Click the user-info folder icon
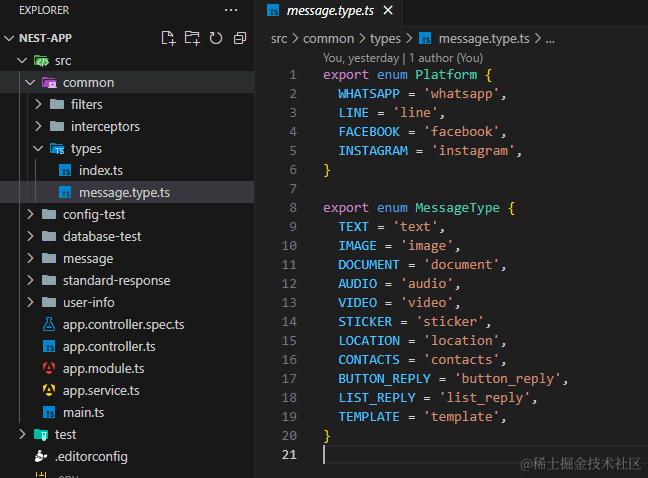 (49, 302)
